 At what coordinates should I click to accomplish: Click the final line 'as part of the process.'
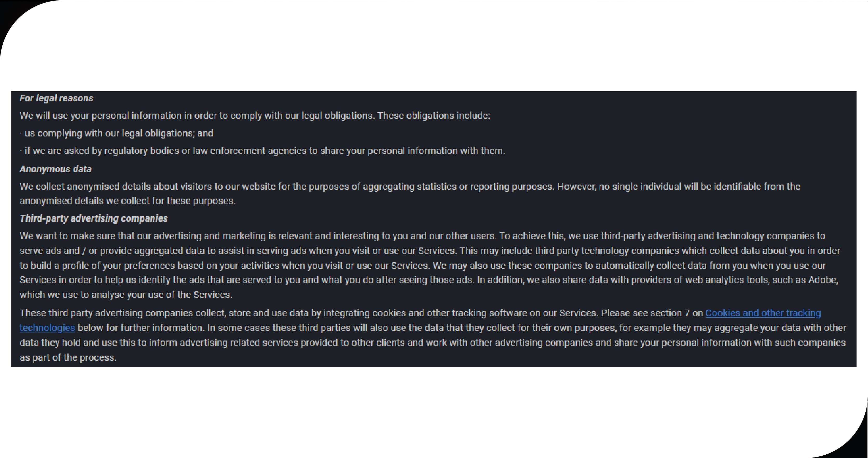click(68, 358)
